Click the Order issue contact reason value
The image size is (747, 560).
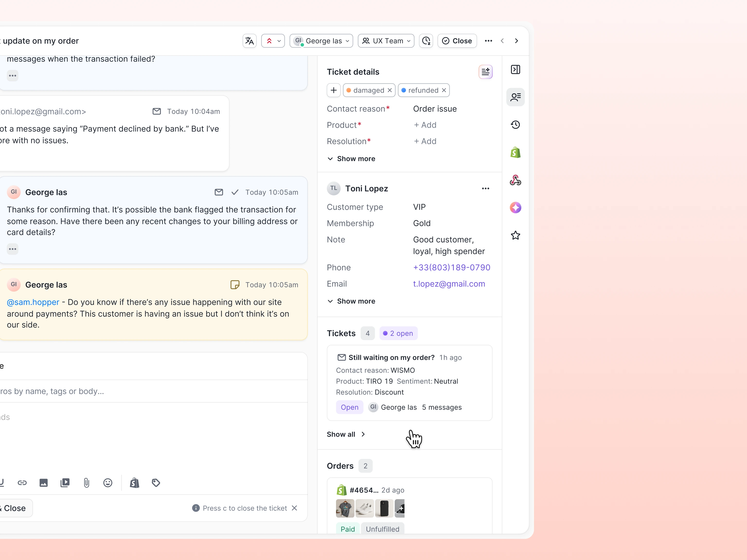435,109
